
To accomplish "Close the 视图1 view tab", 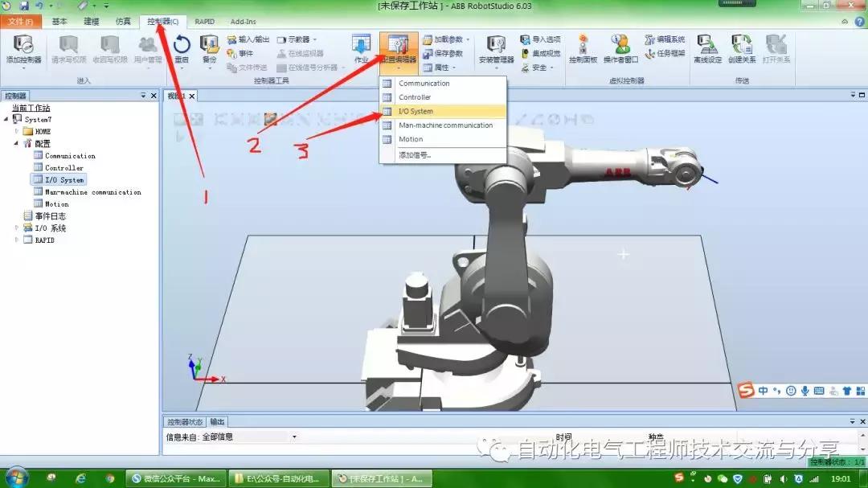I will 192,96.
